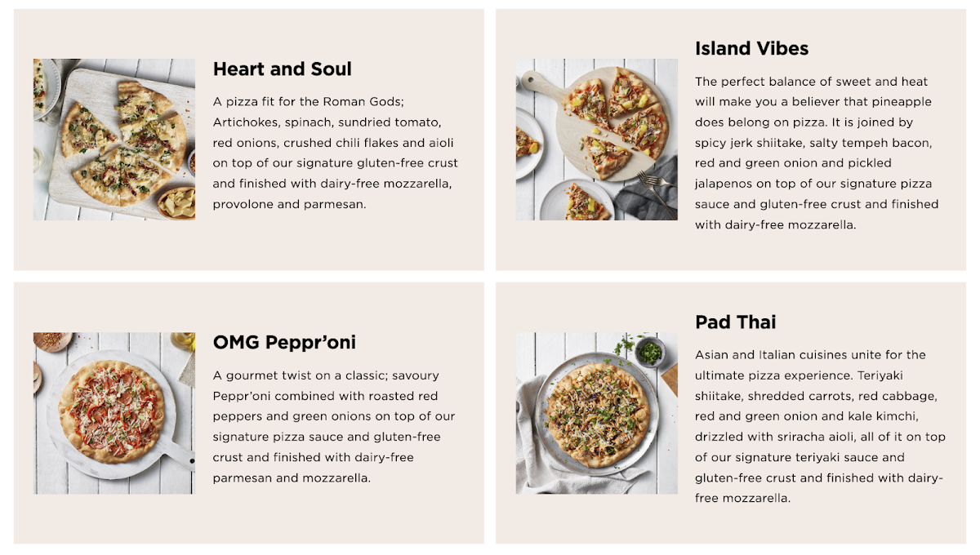View the Pad Thai pizza image

[596, 412]
